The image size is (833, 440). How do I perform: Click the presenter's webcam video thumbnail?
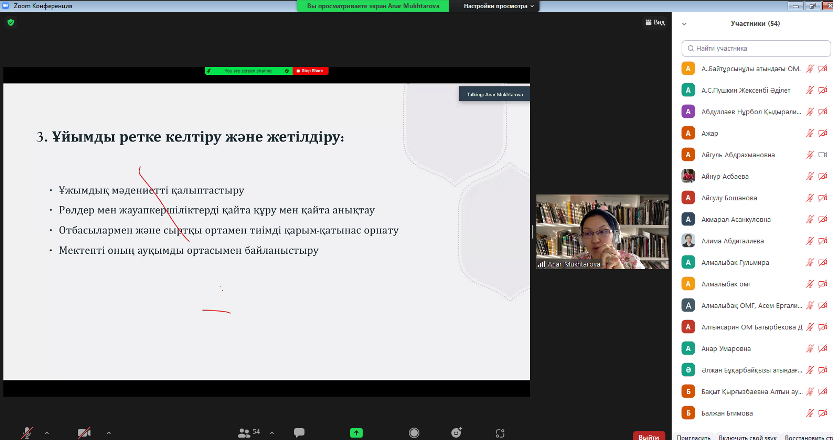tap(573, 232)
